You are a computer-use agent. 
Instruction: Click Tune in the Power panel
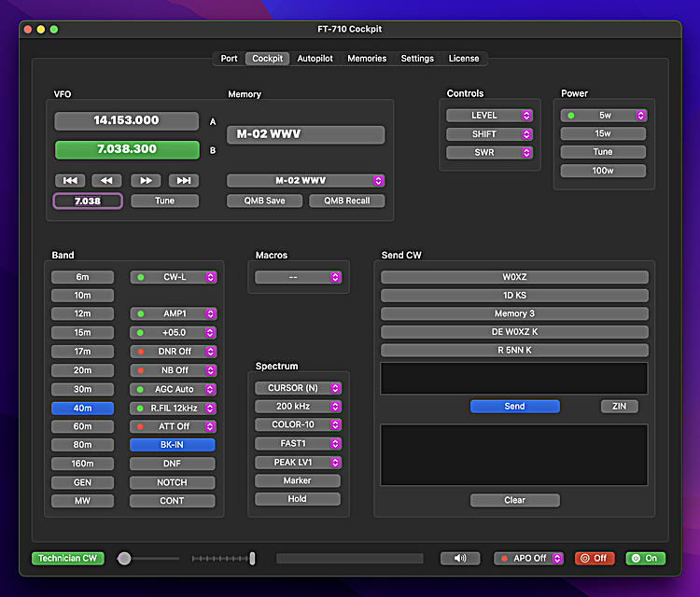click(603, 152)
